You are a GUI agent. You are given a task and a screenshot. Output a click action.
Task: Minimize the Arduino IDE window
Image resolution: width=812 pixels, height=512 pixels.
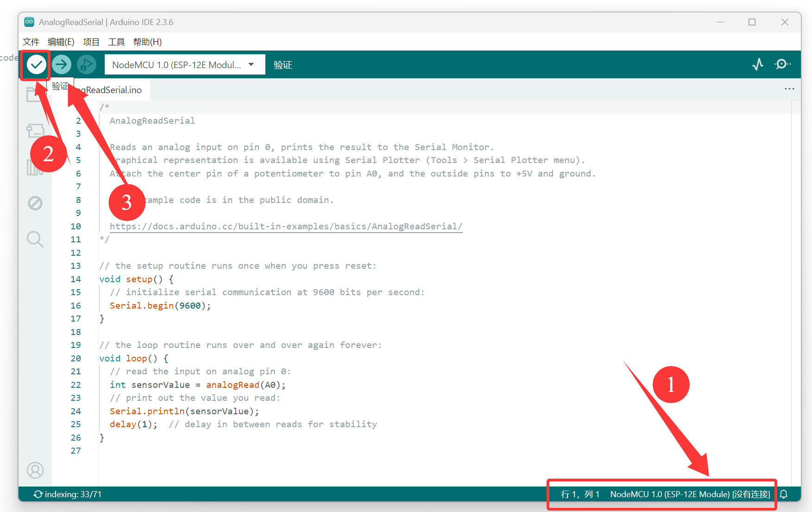coord(720,22)
